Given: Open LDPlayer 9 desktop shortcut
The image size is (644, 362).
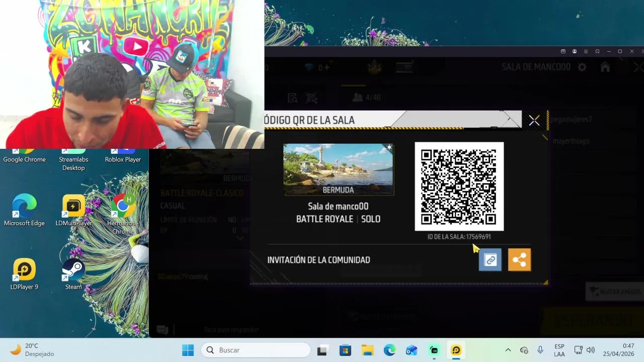Looking at the screenshot, I should pos(24,274).
